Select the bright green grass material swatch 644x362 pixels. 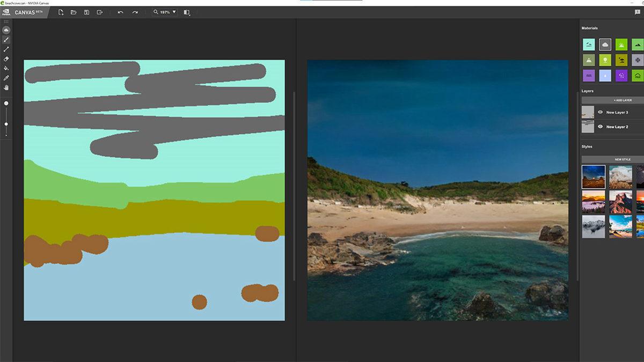point(621,45)
